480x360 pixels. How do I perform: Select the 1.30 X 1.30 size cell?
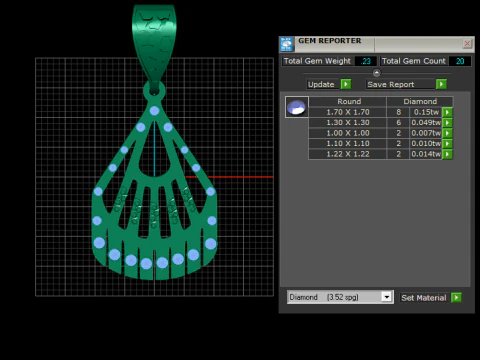348,123
